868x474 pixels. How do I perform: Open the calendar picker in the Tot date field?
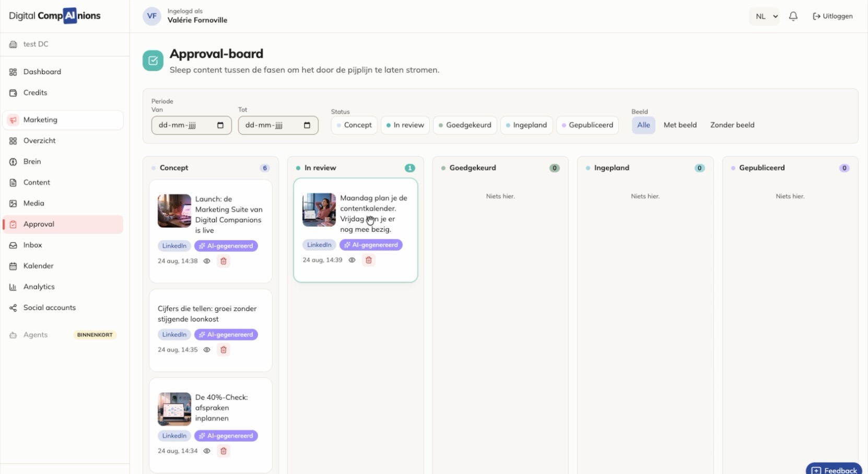click(x=307, y=125)
